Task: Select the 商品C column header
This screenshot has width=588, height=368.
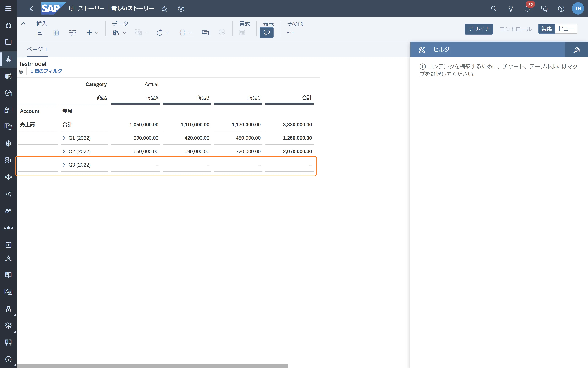Action: tap(254, 98)
